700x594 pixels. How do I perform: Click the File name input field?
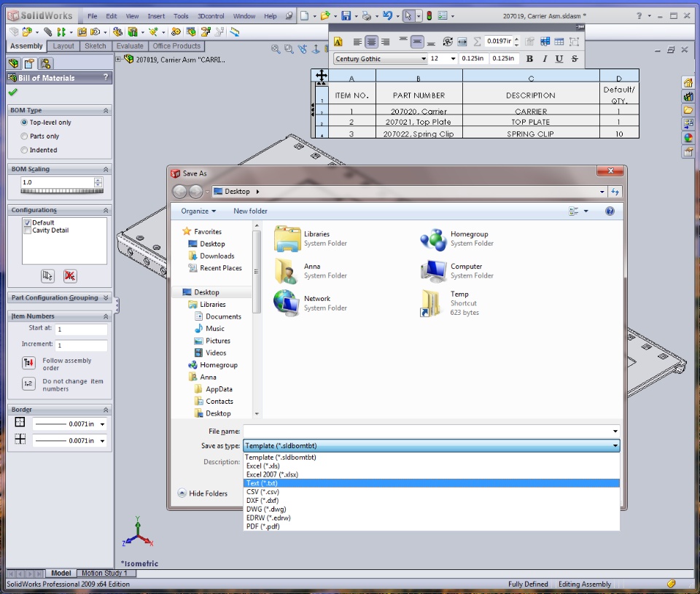[x=428, y=431]
